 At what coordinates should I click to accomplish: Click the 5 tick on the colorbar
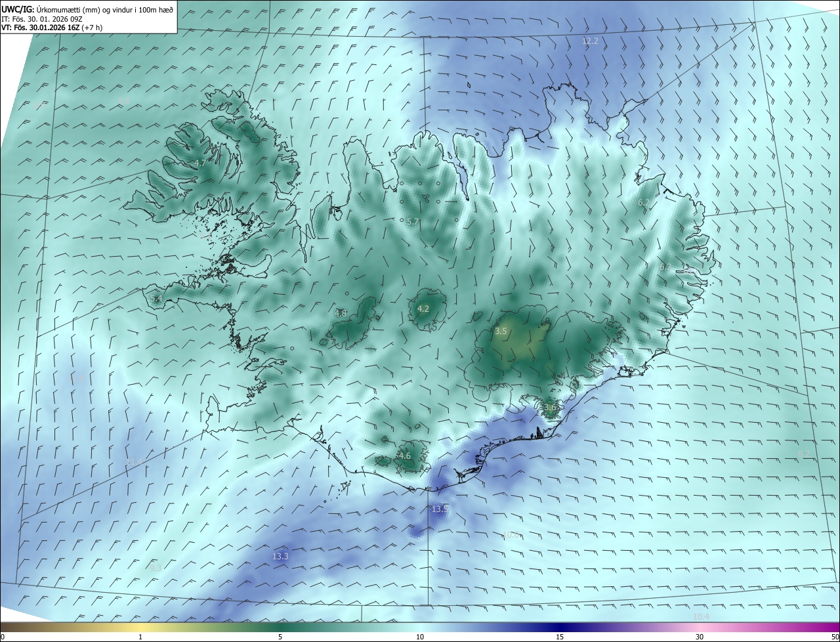[x=280, y=637]
